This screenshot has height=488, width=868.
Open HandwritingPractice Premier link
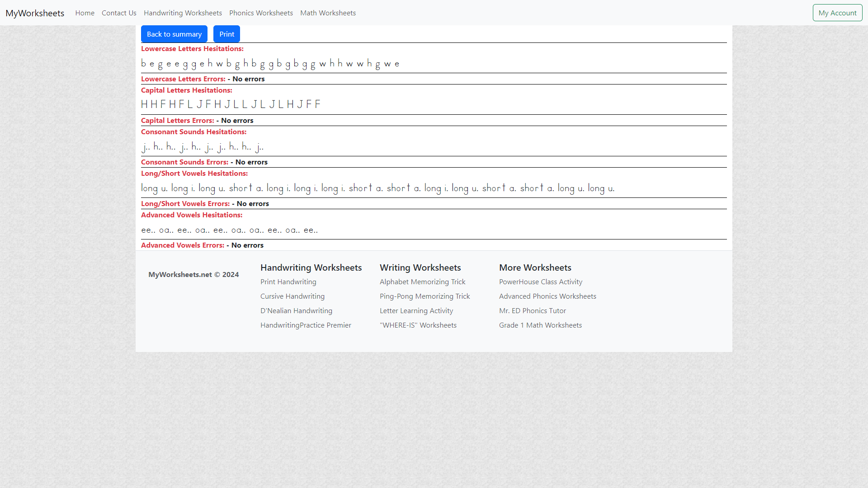coord(306,325)
